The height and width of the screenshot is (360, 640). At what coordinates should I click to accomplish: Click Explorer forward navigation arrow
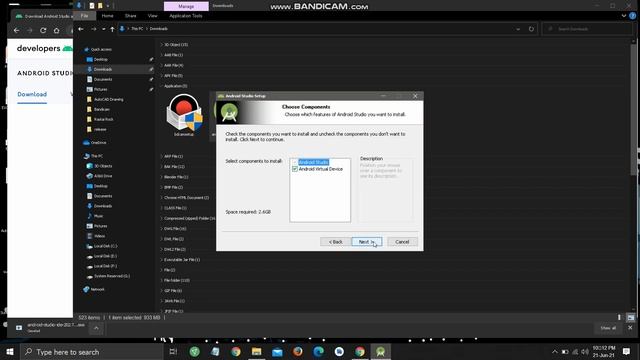(x=93, y=29)
